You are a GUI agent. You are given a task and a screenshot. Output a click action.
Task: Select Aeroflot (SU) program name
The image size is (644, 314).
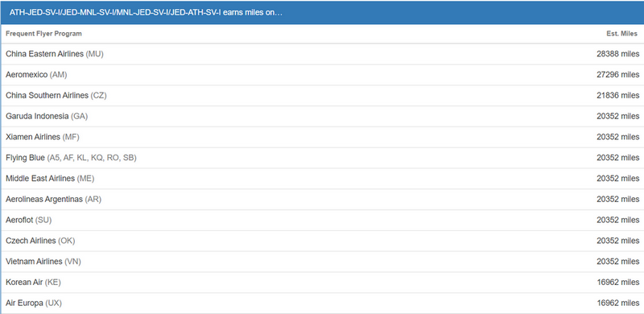click(x=29, y=221)
